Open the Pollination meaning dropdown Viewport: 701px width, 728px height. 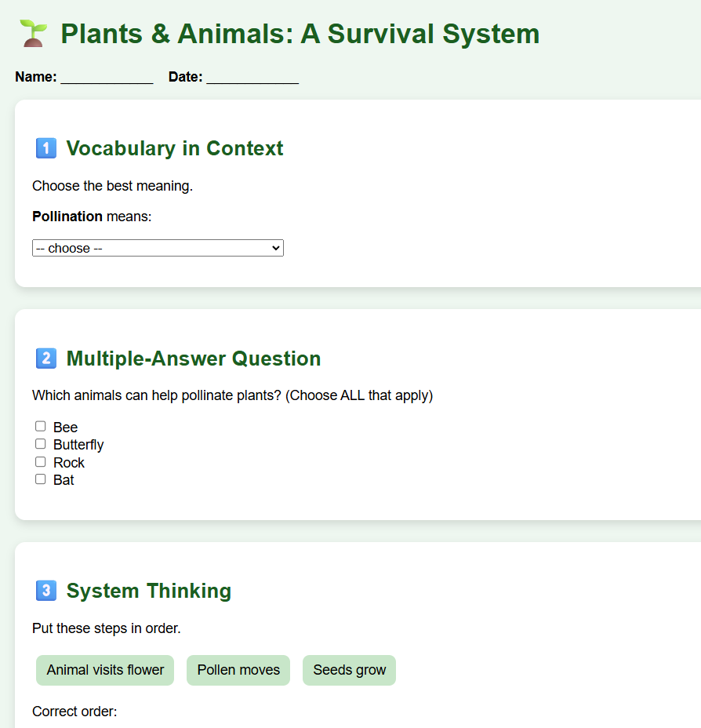[158, 248]
